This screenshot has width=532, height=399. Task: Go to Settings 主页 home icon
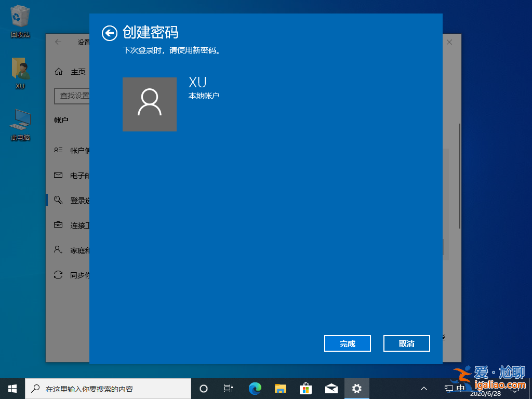[x=58, y=72]
